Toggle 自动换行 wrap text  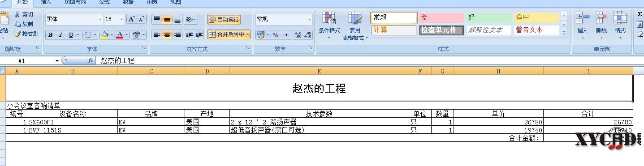tap(224, 19)
